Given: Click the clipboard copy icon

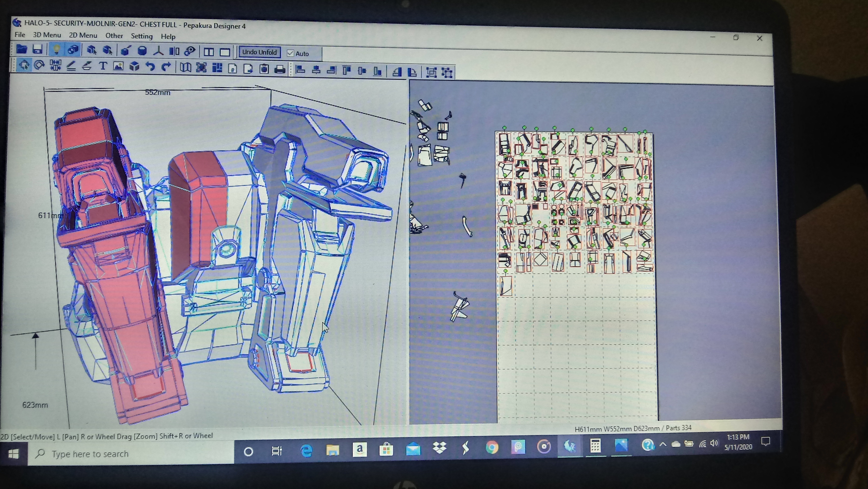Looking at the screenshot, I should [x=264, y=69].
